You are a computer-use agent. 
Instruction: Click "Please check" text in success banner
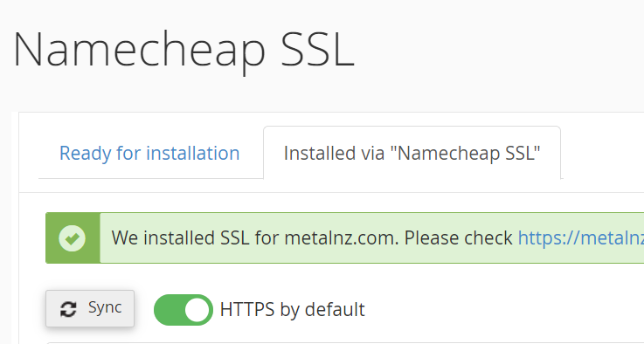tap(459, 237)
